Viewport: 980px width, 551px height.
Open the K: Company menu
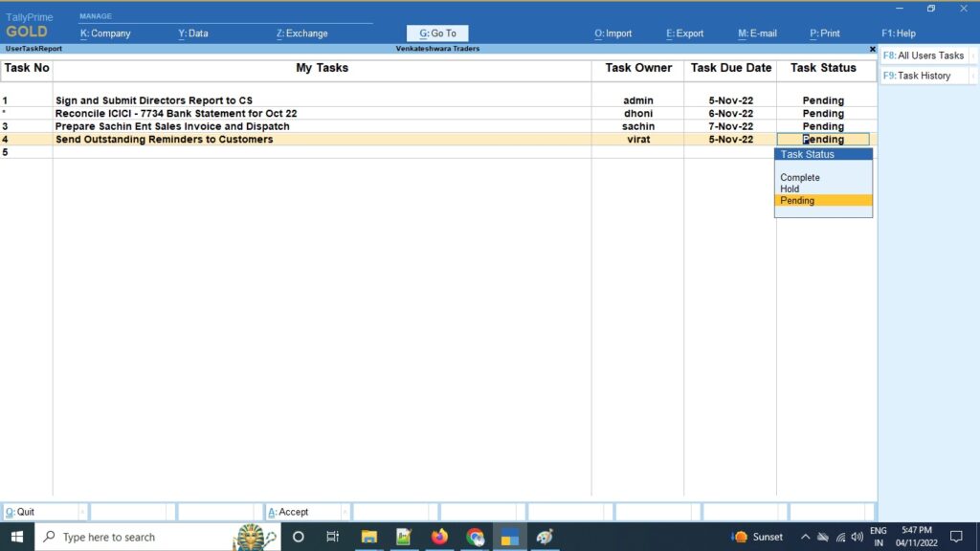109,33
